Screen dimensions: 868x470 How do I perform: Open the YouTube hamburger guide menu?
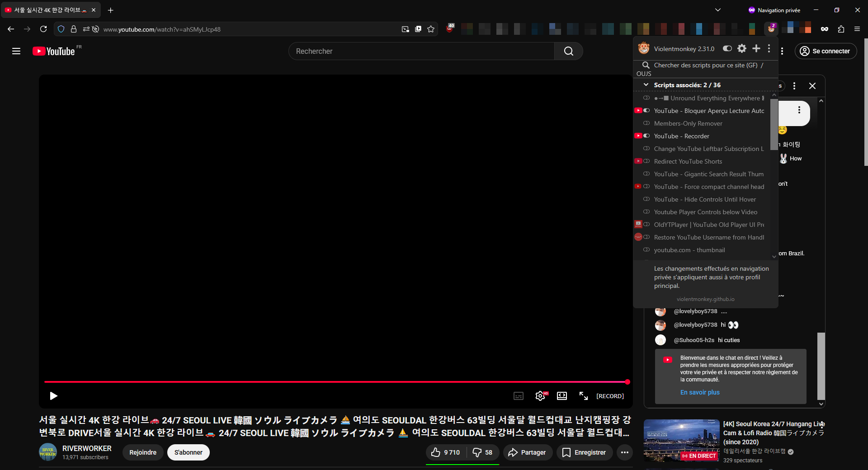point(16,51)
